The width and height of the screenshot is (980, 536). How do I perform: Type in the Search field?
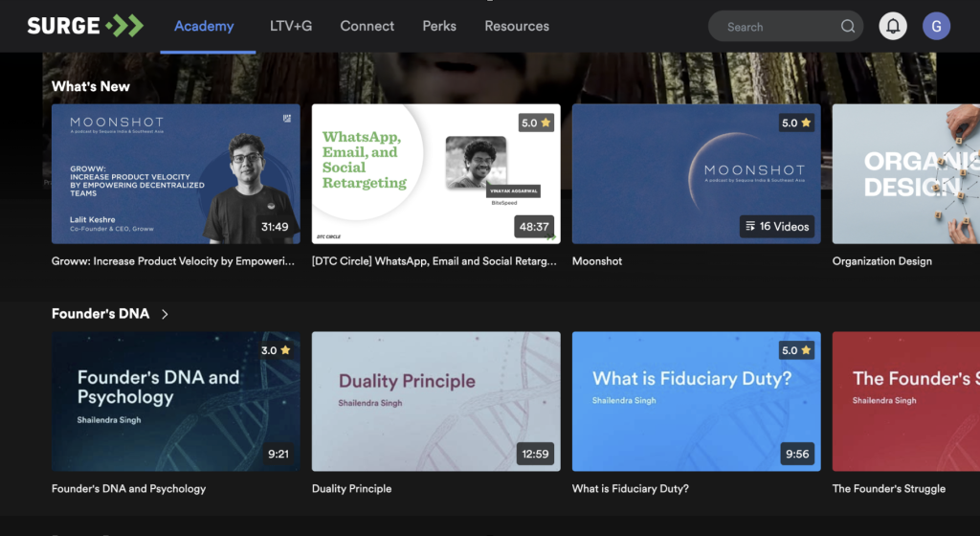click(775, 27)
